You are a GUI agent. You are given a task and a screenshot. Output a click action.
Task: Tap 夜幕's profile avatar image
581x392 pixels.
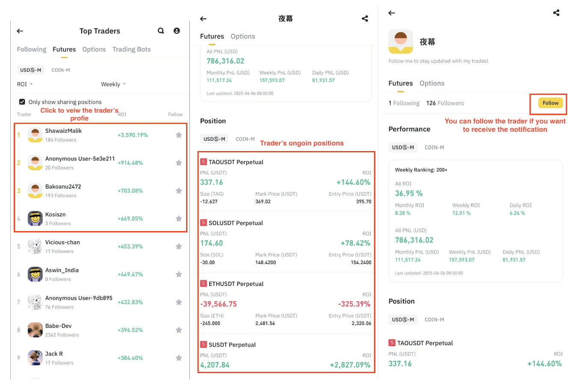click(400, 42)
